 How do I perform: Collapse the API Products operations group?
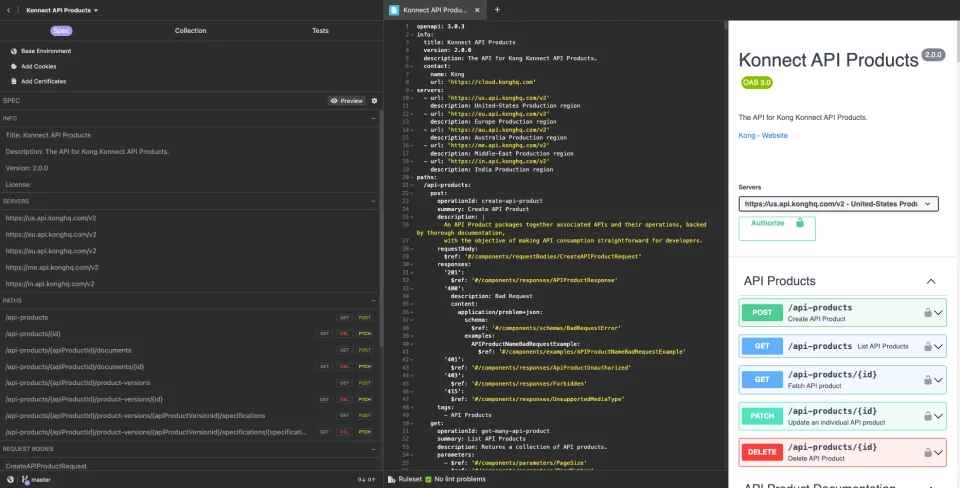point(931,282)
